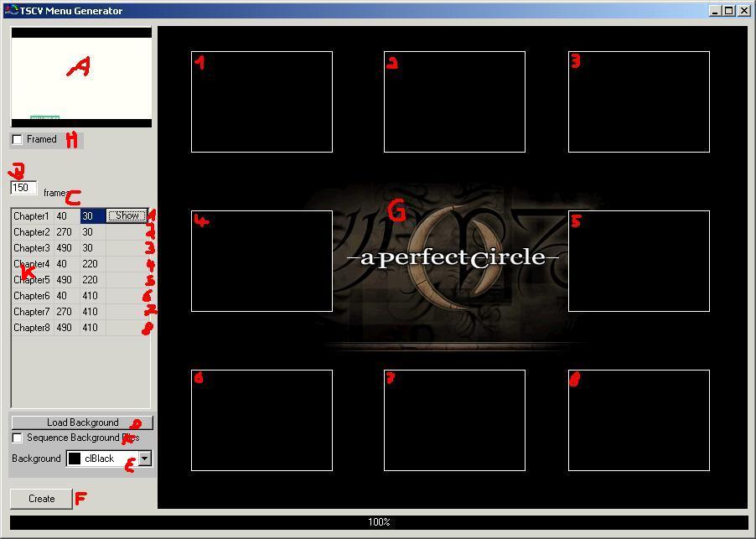
Task: Click the value 40 in the Chapter4 row
Action: tap(67, 264)
